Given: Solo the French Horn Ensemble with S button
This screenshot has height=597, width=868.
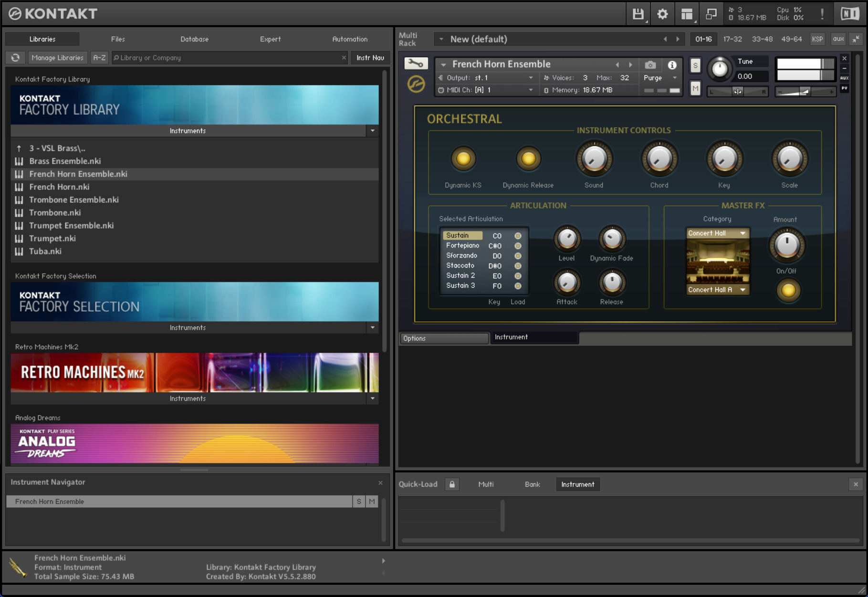Looking at the screenshot, I should (x=695, y=65).
